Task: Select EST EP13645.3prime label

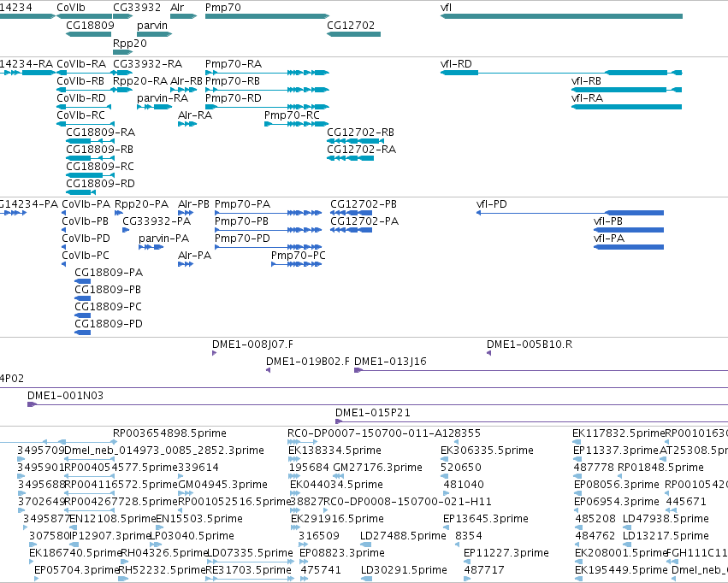Action: 486,519
